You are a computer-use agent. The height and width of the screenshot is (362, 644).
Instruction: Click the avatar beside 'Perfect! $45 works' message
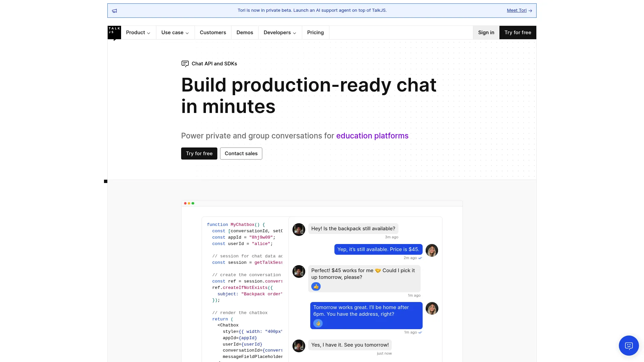(299, 271)
